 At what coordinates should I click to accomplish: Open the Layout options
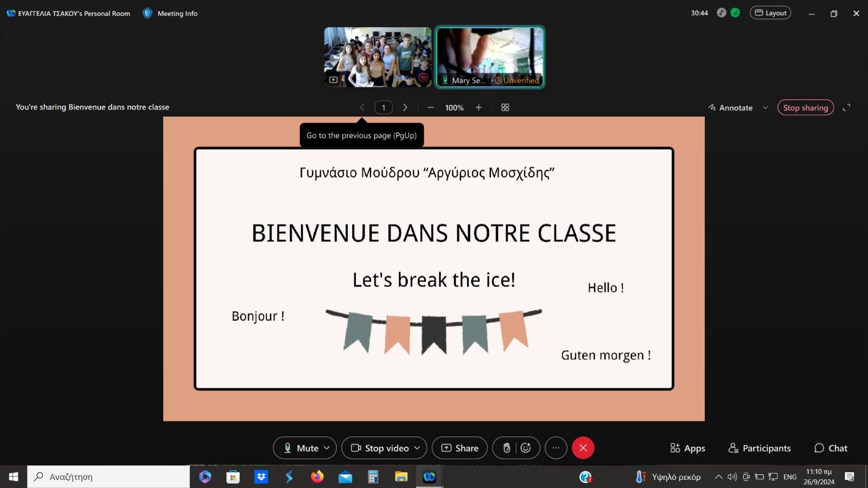tap(770, 13)
